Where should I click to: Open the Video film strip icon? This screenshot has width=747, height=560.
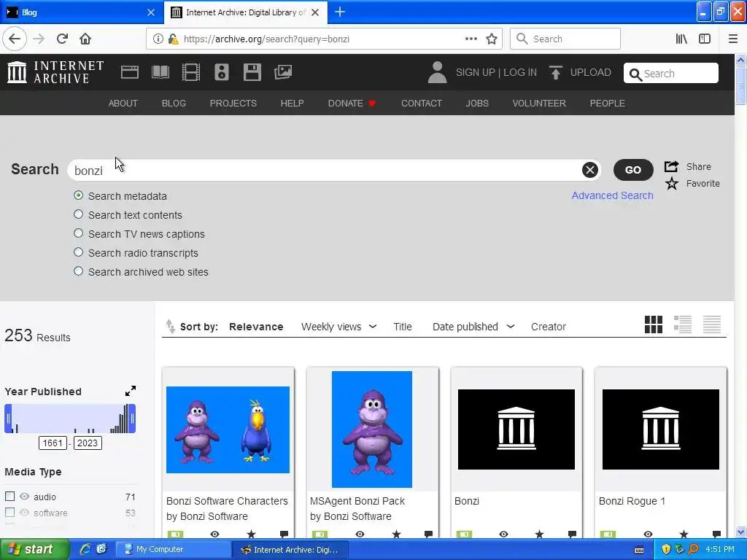pos(191,72)
